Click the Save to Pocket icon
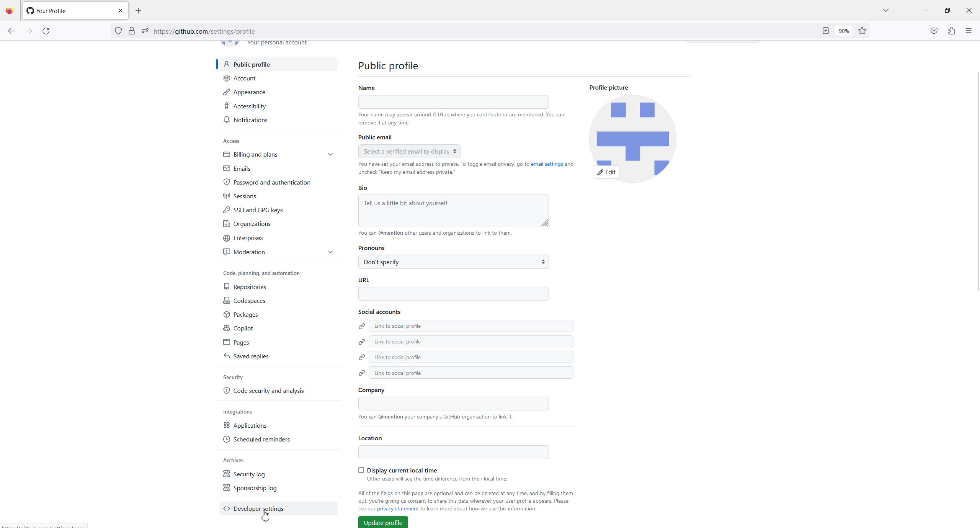Screen dimensions: 980x528 (934, 31)
